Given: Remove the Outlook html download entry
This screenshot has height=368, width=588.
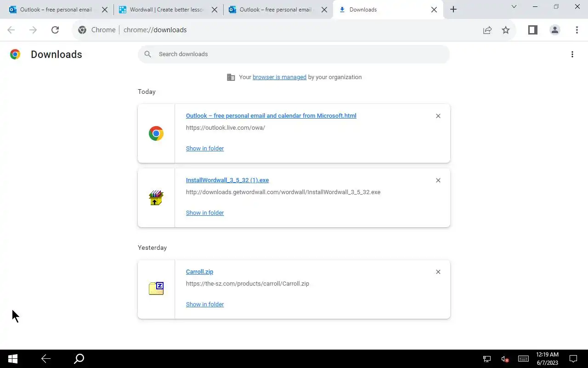Looking at the screenshot, I should pos(438,116).
